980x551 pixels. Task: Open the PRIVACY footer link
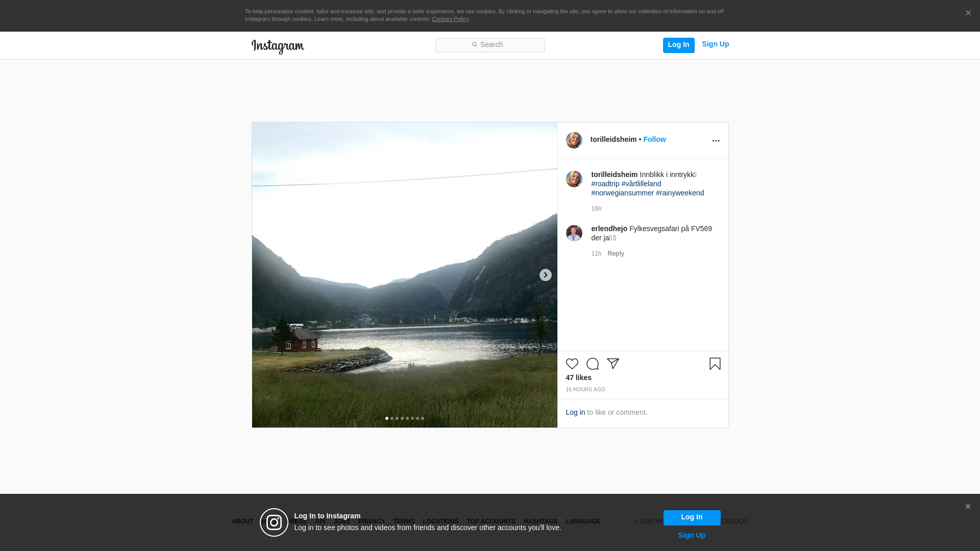[x=372, y=521]
